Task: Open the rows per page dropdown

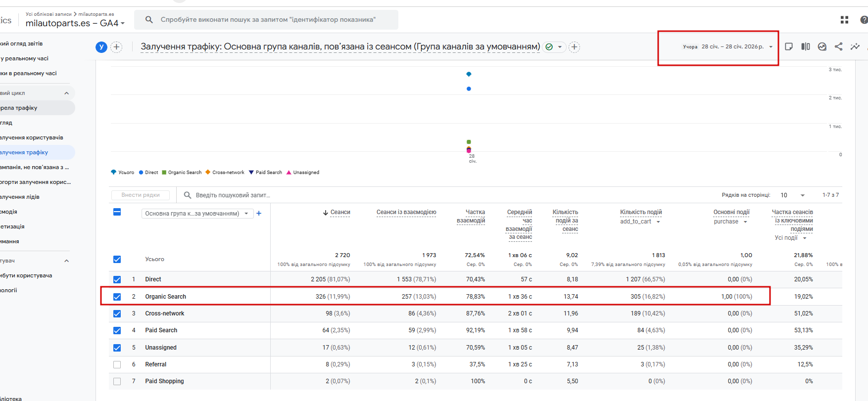Action: (793, 195)
